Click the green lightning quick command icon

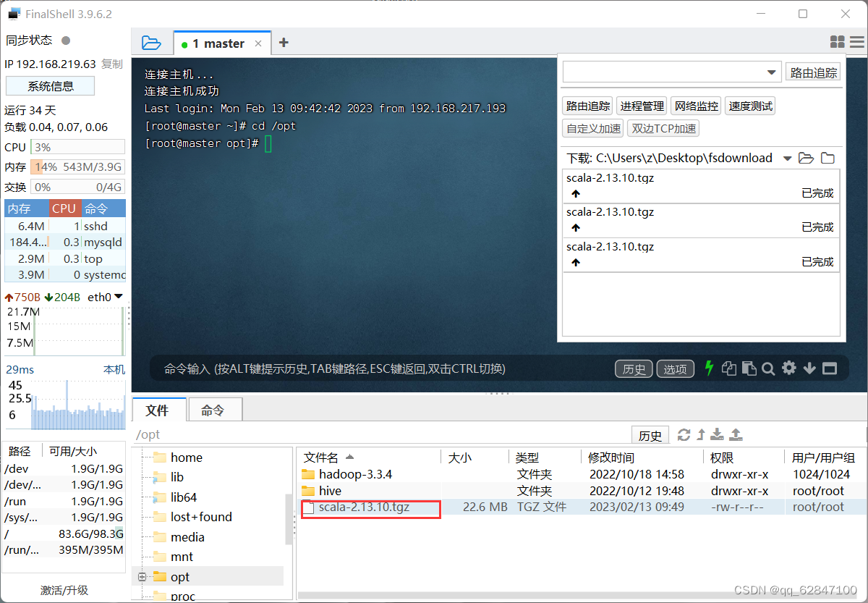click(x=709, y=368)
